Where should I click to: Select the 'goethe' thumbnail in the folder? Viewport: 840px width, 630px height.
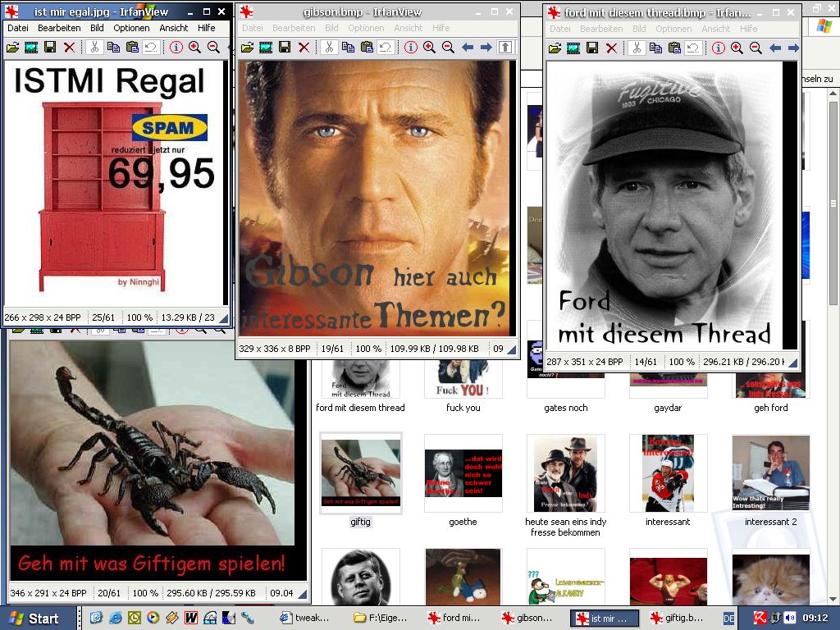point(463,473)
